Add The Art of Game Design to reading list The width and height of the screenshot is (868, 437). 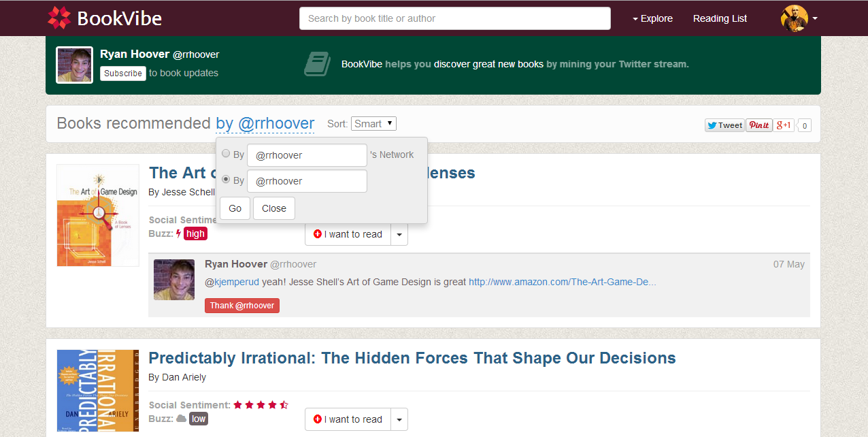tap(348, 234)
